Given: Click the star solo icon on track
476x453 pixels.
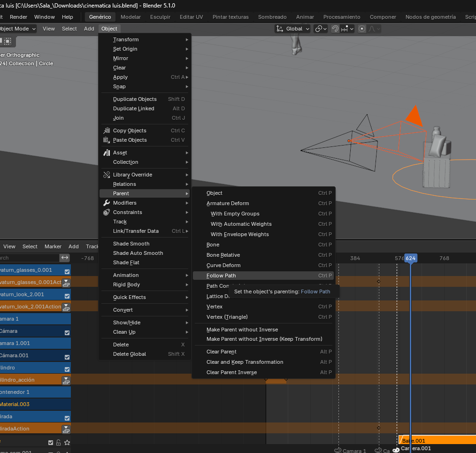Looking at the screenshot, I should 67,442.
